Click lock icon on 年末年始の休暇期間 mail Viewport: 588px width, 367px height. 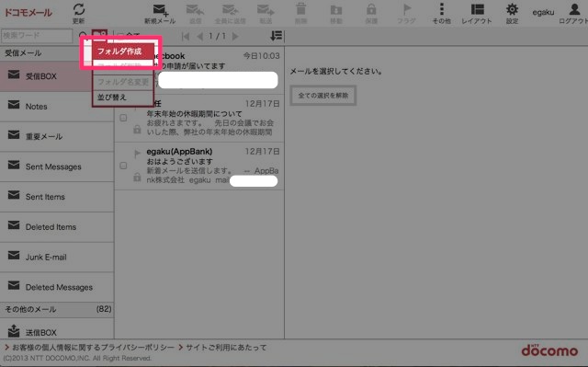click(137, 130)
